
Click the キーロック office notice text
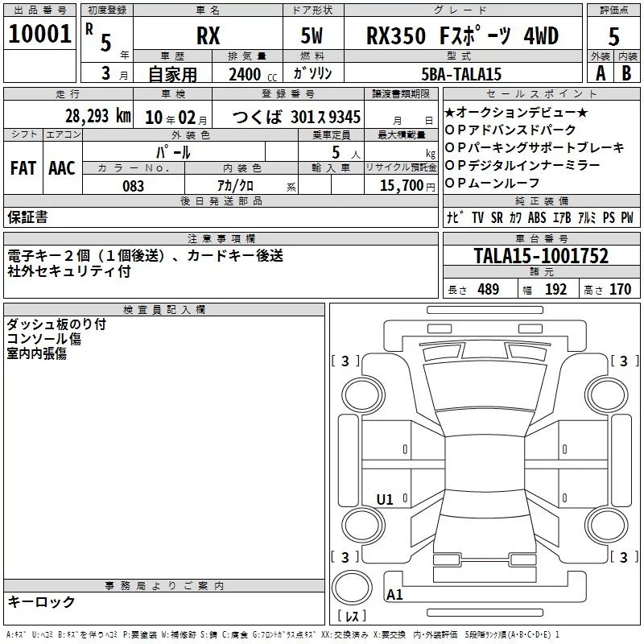pos(41,602)
